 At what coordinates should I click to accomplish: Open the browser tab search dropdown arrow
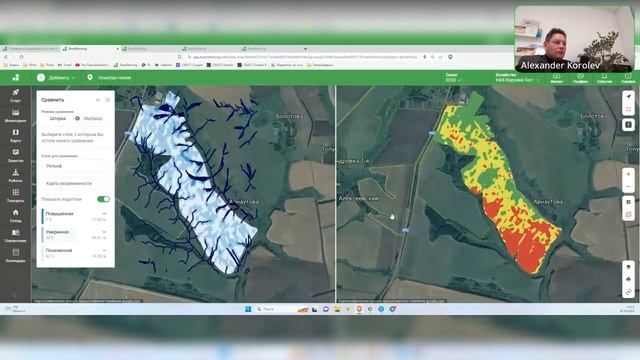[305, 49]
